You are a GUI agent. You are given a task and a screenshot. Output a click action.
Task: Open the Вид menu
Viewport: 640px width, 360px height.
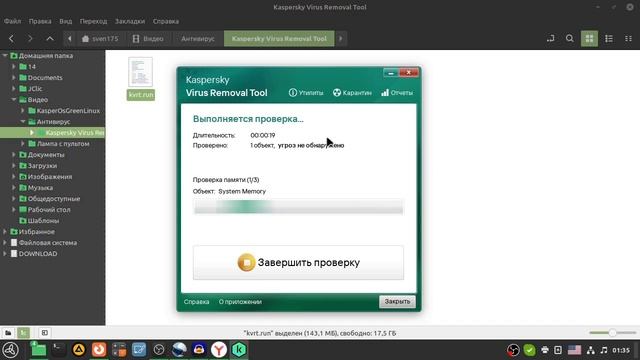(65, 21)
